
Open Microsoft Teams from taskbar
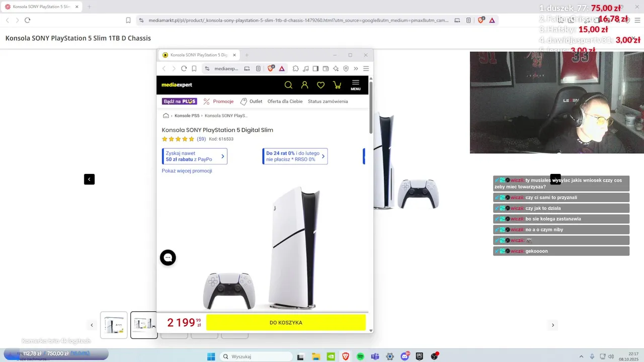375,356
